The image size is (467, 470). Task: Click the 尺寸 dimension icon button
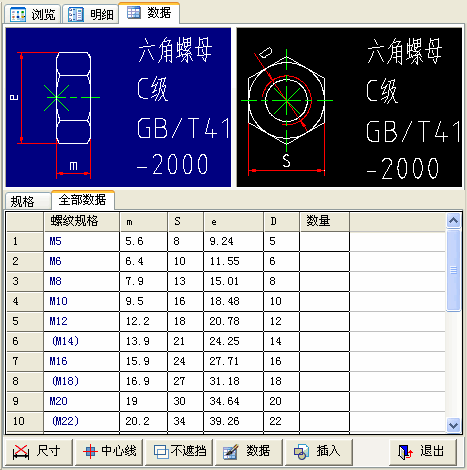point(39,452)
